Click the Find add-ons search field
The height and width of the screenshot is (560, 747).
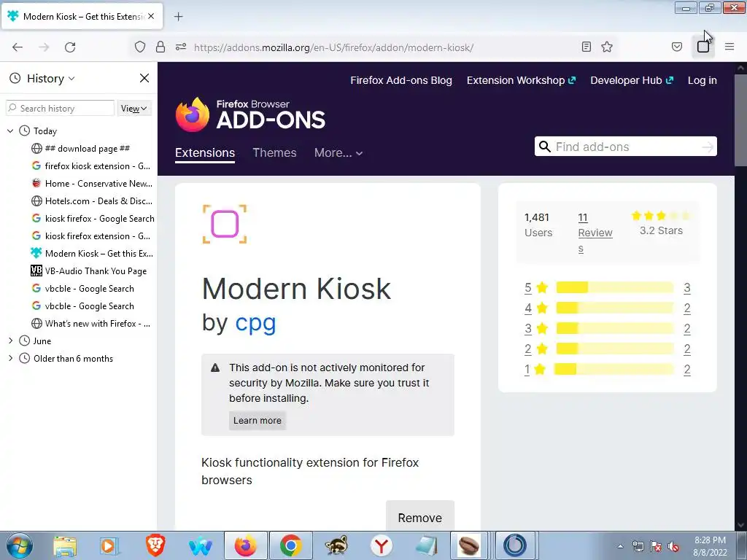coord(625,147)
